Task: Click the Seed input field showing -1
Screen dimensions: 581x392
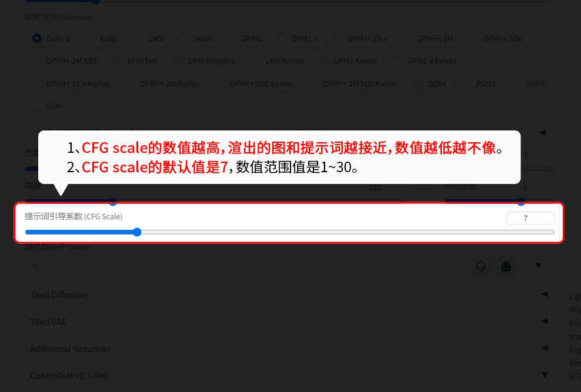Action: point(245,266)
